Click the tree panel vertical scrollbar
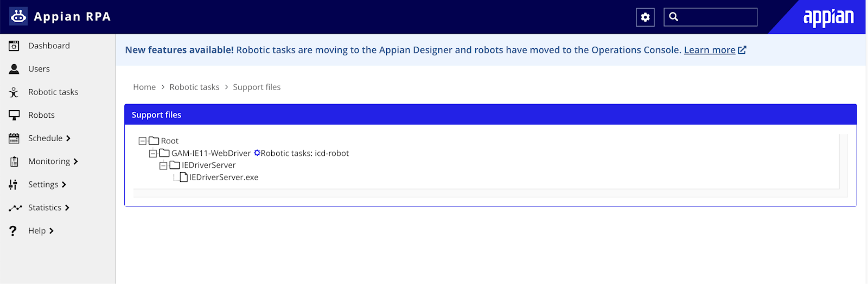The height and width of the screenshot is (284, 868). [x=843, y=161]
